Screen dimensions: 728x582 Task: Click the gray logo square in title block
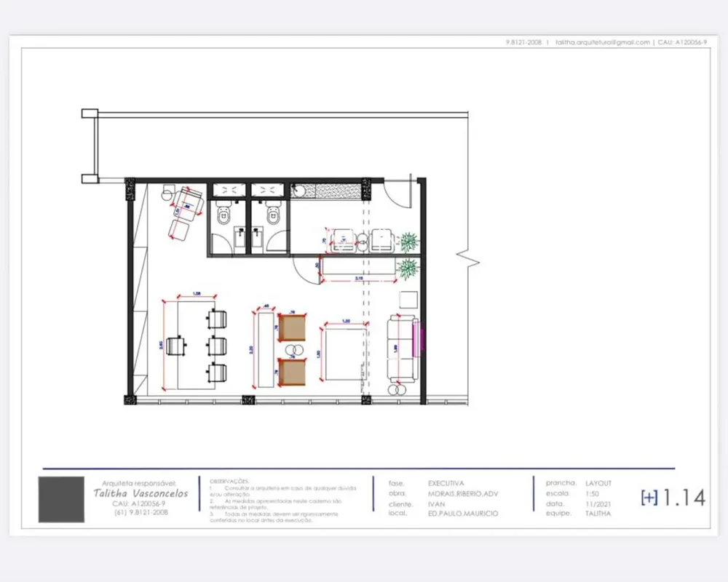(x=61, y=499)
